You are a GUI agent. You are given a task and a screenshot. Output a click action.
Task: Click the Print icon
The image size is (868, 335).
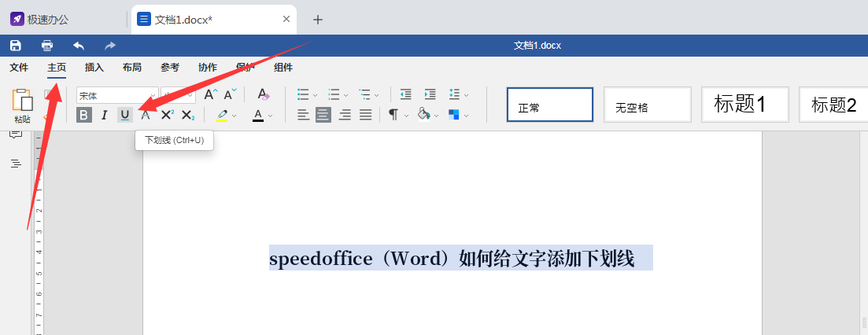tap(47, 46)
